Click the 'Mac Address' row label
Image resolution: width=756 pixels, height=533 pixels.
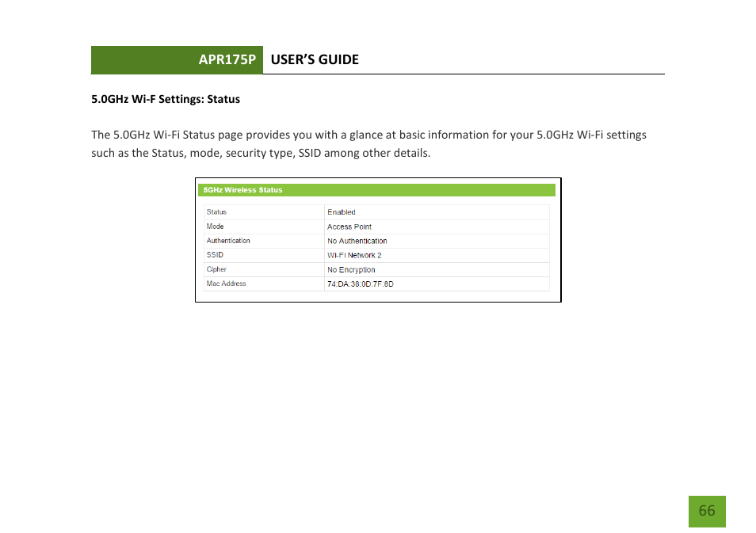click(x=227, y=284)
